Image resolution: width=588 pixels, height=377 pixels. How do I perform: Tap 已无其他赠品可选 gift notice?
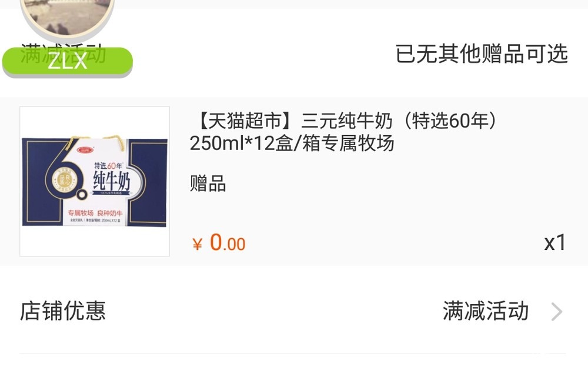click(482, 54)
